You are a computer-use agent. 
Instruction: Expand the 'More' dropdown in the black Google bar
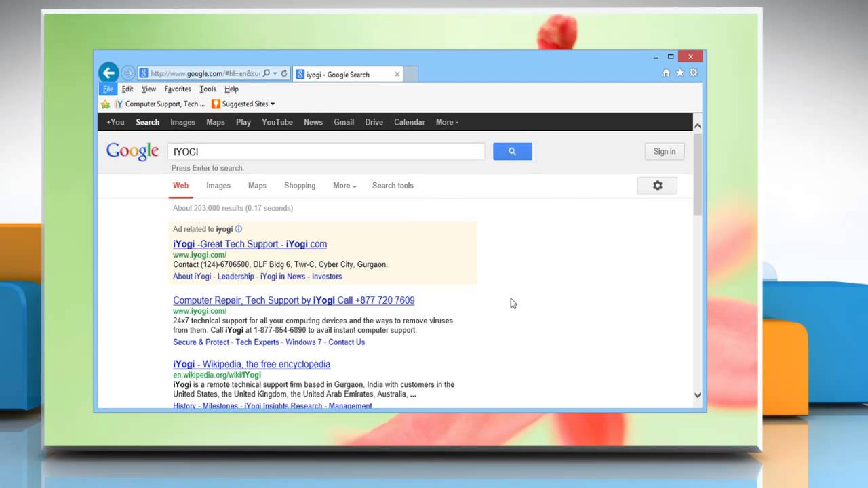(x=447, y=122)
